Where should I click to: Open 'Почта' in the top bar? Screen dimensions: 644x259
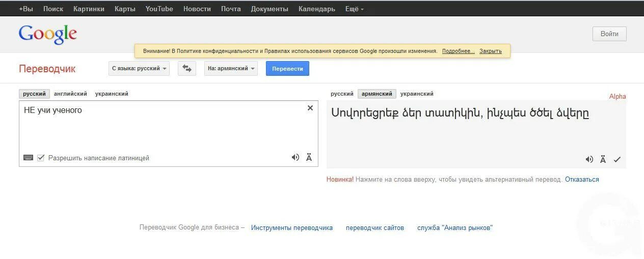231,9
